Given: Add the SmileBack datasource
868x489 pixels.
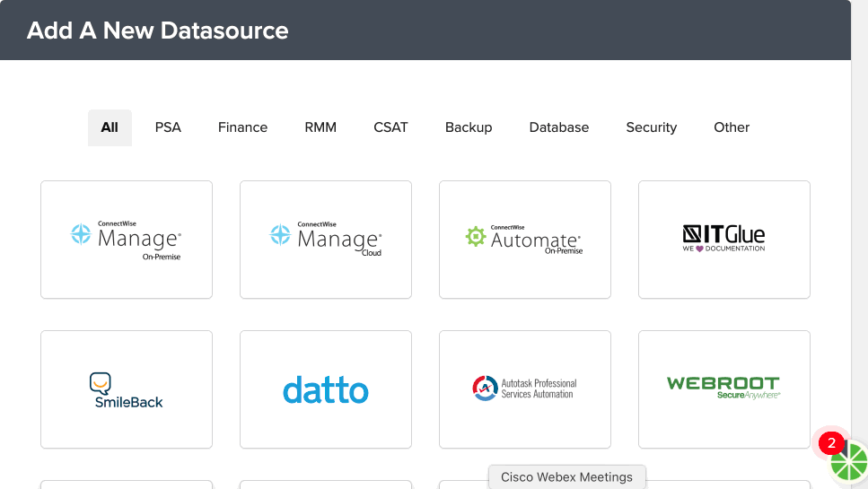Looking at the screenshot, I should tap(127, 389).
